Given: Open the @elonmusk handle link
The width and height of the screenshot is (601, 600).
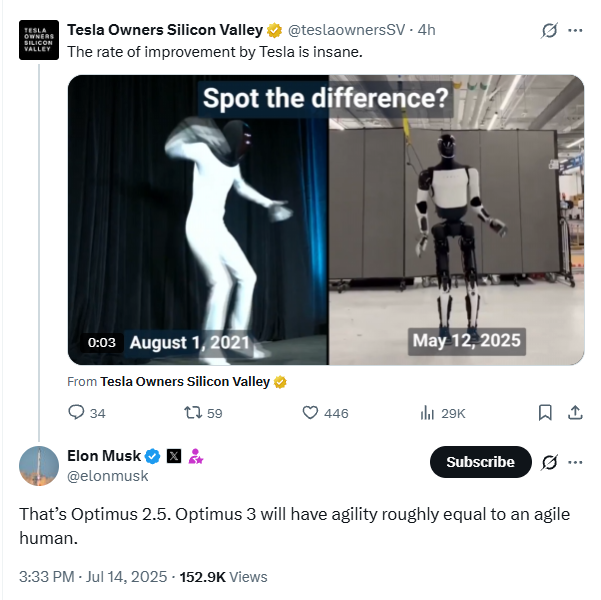Looking at the screenshot, I should click(x=107, y=477).
